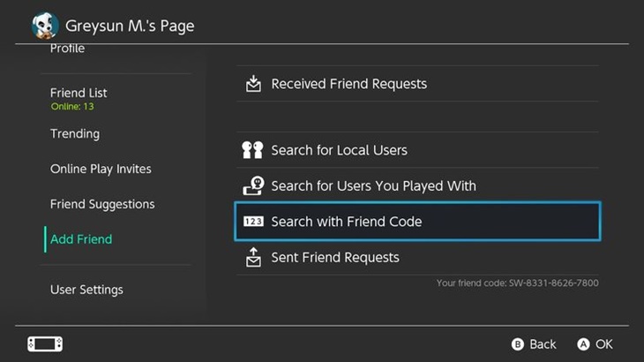Click the B button Back icon
Image resolution: width=644 pixels, height=362 pixels.
coord(518,344)
